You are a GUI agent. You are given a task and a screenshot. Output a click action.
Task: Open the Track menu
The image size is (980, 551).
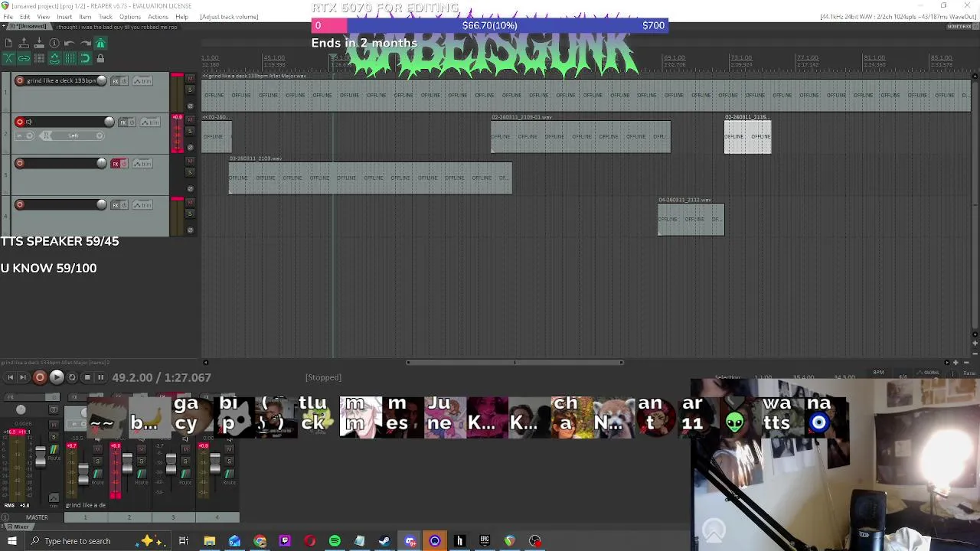(x=106, y=17)
